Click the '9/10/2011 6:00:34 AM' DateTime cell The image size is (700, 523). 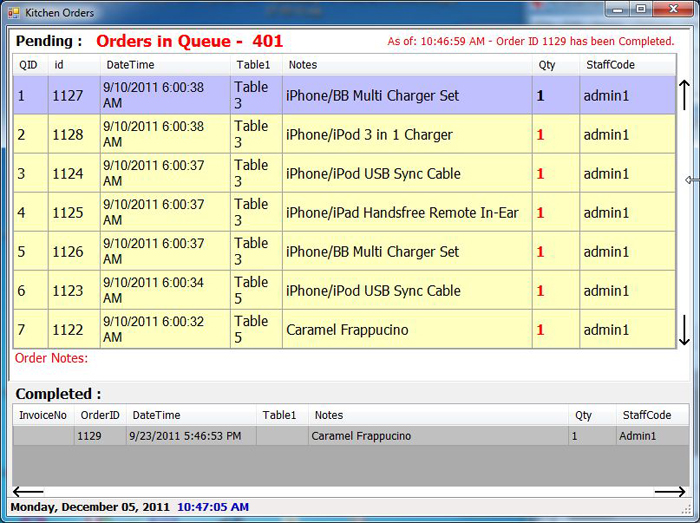[x=165, y=291]
